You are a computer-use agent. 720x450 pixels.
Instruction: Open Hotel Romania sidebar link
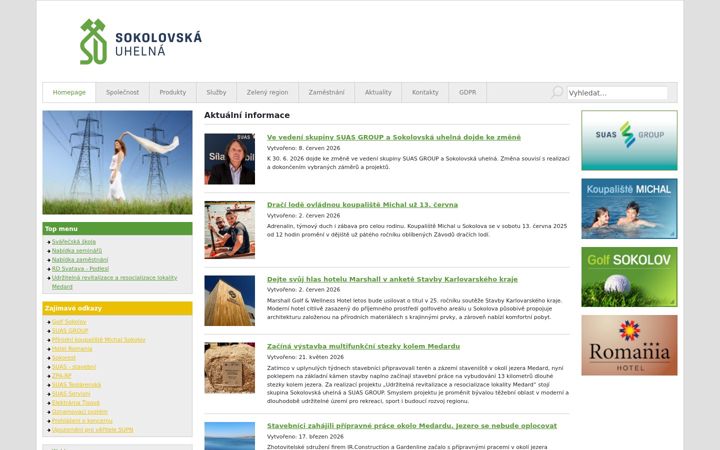(72, 349)
